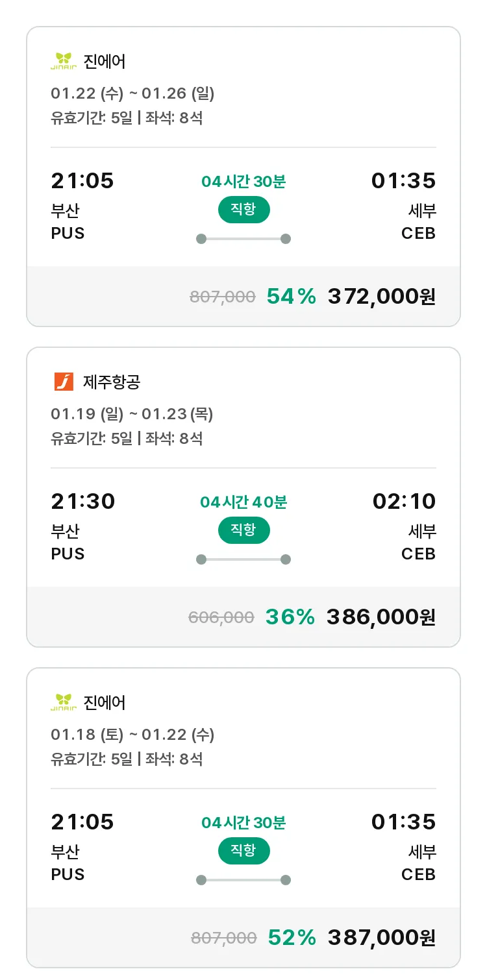Click the strikethrough 606,000 original price

click(221, 618)
